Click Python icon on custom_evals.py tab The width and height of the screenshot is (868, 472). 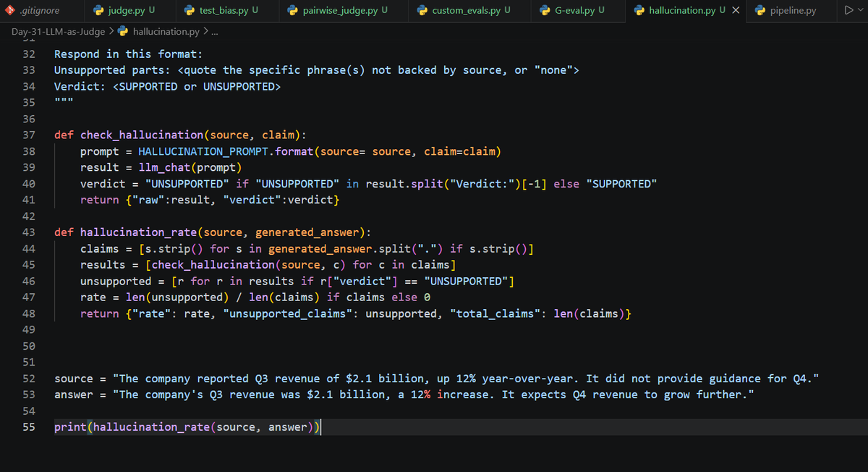pos(422,11)
